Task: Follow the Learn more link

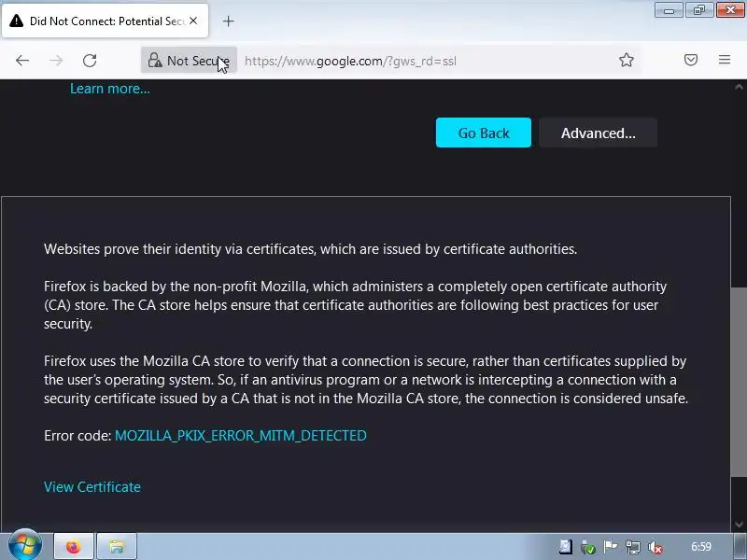Action: point(110,89)
